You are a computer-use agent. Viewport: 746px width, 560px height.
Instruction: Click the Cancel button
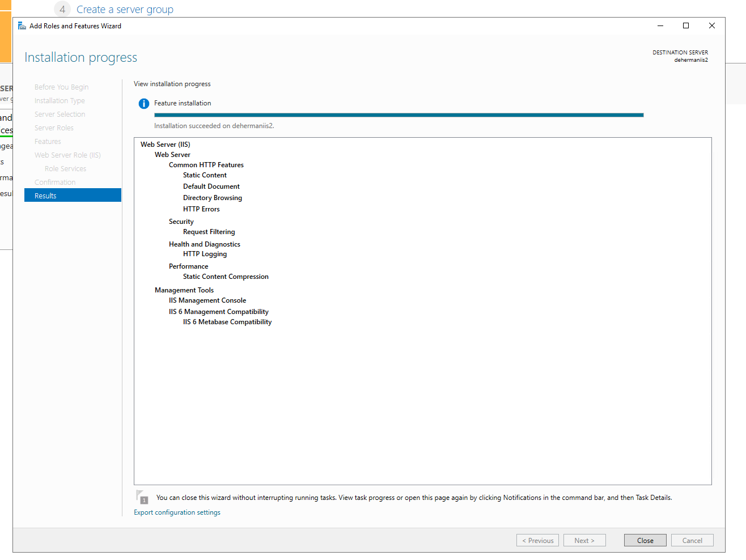(692, 540)
